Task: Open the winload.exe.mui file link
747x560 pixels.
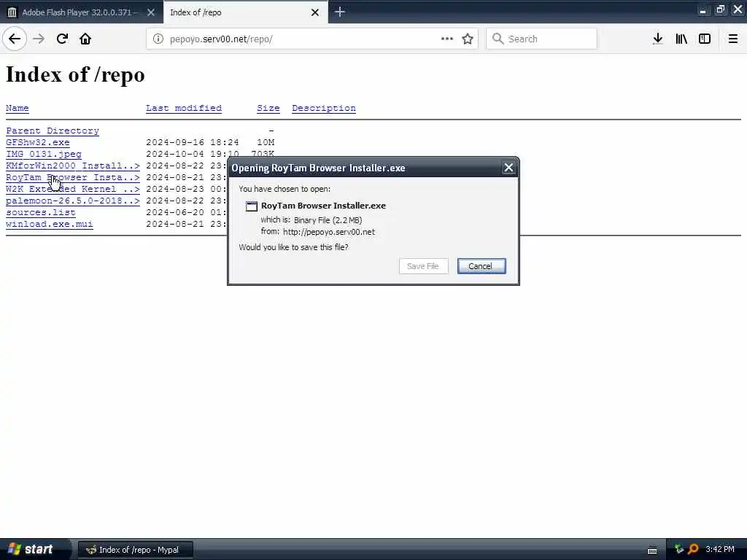Action: tap(50, 224)
